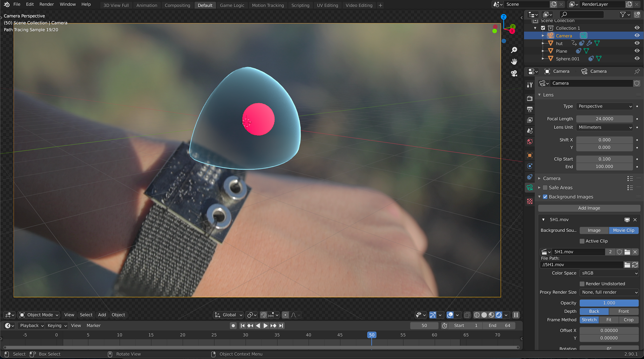Viewport: 644px width, 359px height.
Task: Switch to solid viewport shading
Action: (484, 315)
